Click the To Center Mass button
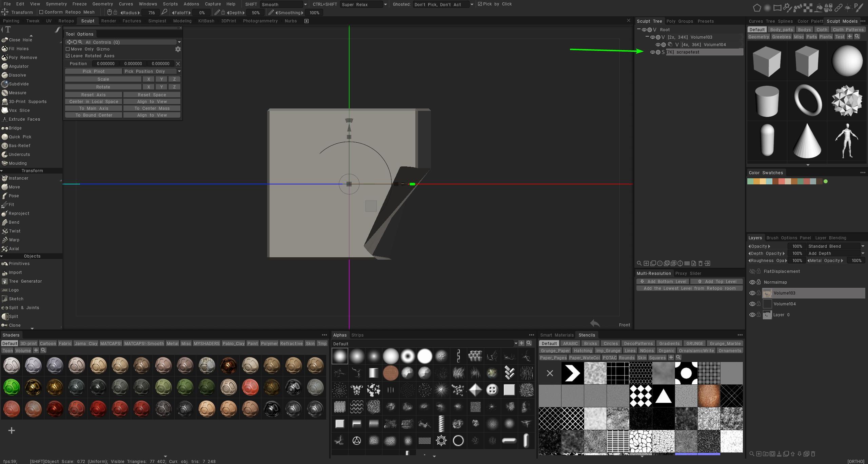This screenshot has height=464, width=868. tap(152, 108)
